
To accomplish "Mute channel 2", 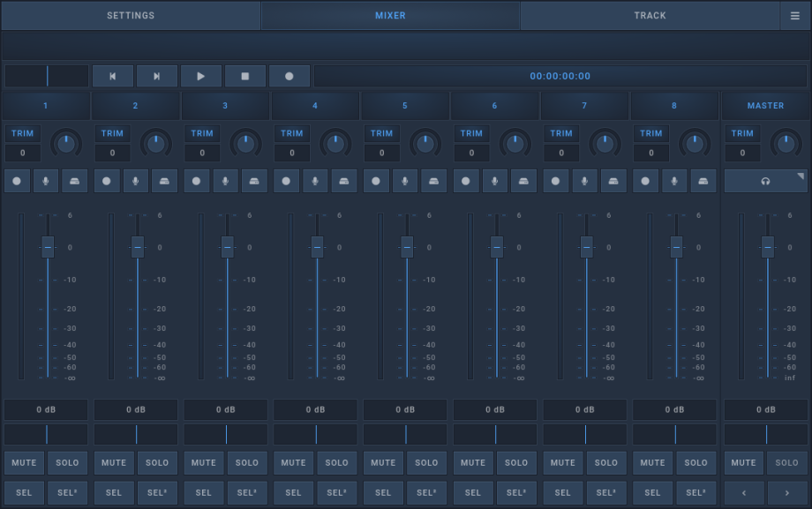I will pyautogui.click(x=114, y=462).
